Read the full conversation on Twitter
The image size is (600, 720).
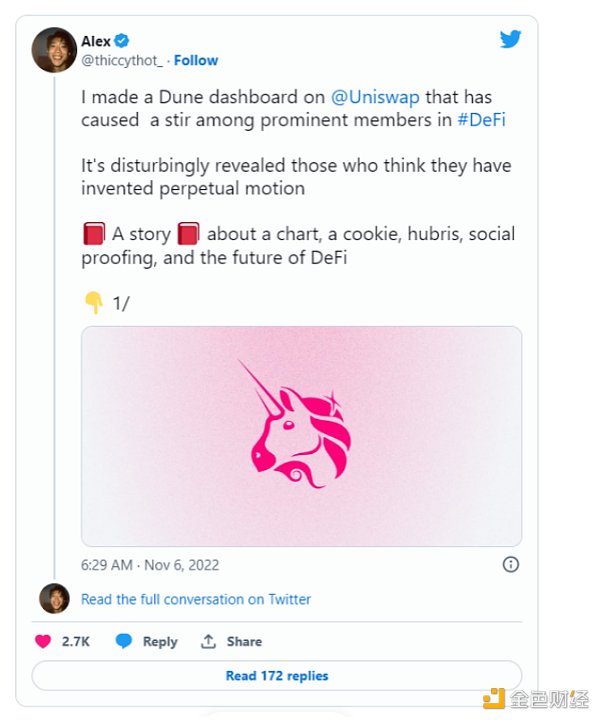196,599
